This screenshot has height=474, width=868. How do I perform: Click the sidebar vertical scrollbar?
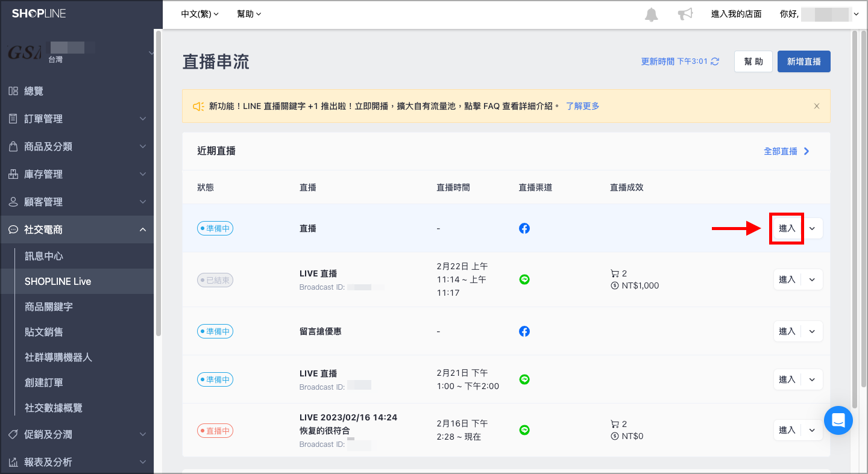tap(159, 184)
